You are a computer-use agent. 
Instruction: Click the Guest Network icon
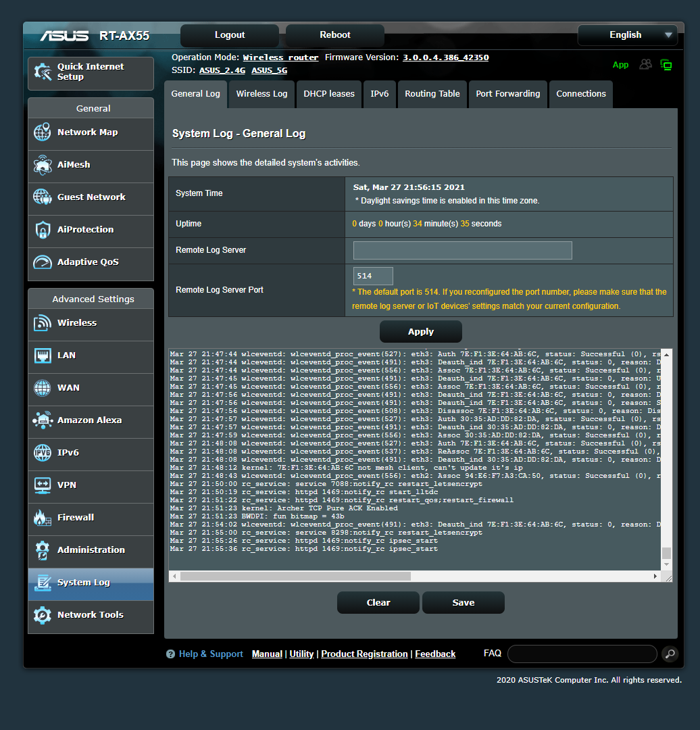[x=43, y=197]
